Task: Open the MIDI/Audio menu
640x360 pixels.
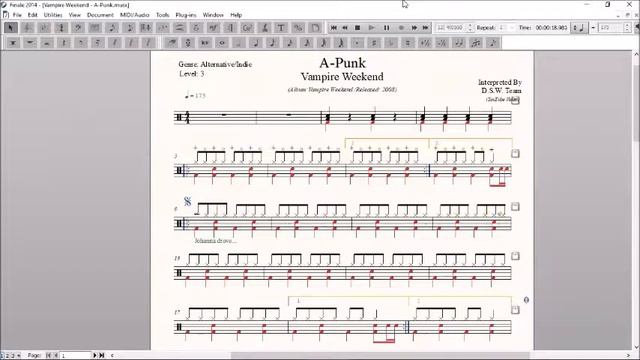Action: [x=135, y=15]
